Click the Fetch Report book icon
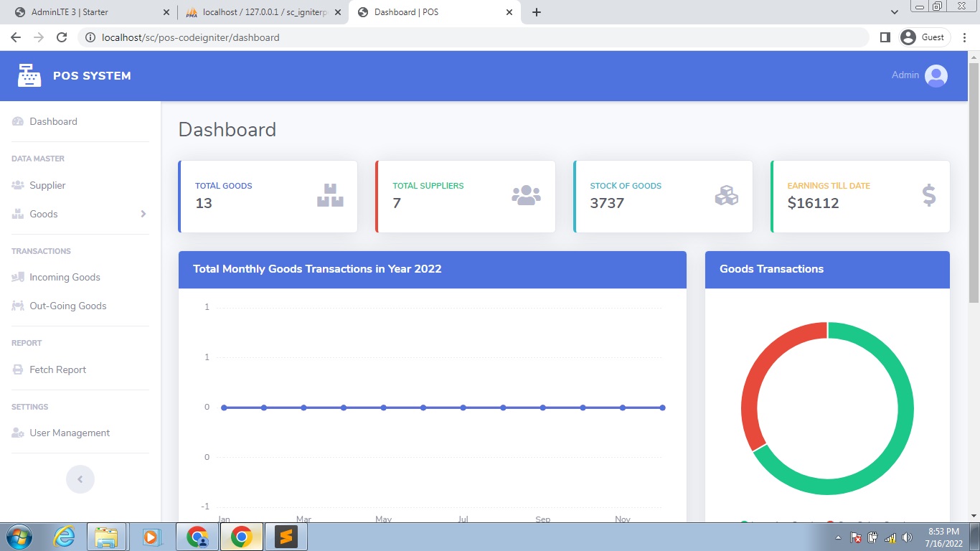 [x=17, y=369]
